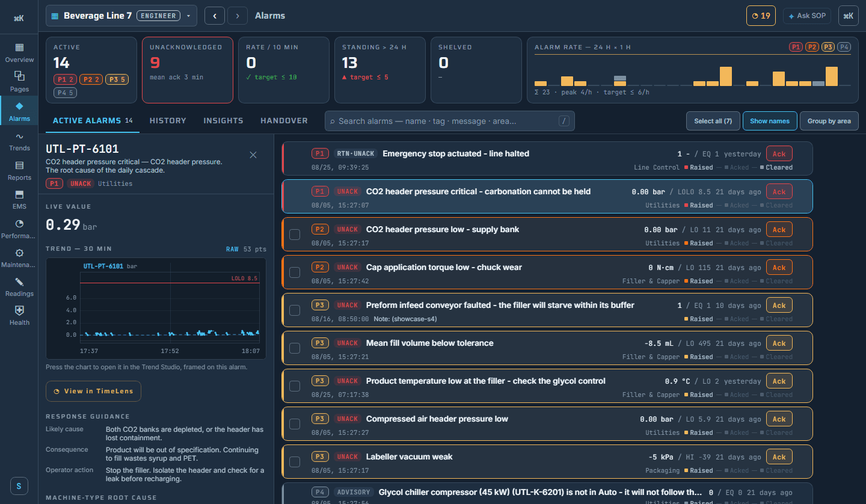This screenshot has height=504, width=866.
Task: Select the Preform infeed conveyor faulted checkbox
Action: click(x=295, y=310)
